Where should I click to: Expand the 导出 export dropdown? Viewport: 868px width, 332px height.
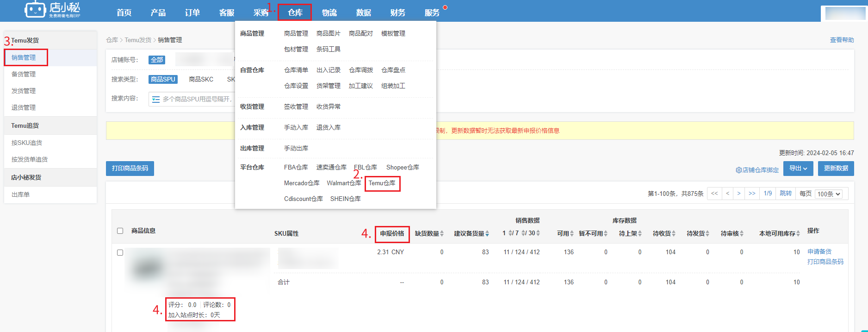798,169
